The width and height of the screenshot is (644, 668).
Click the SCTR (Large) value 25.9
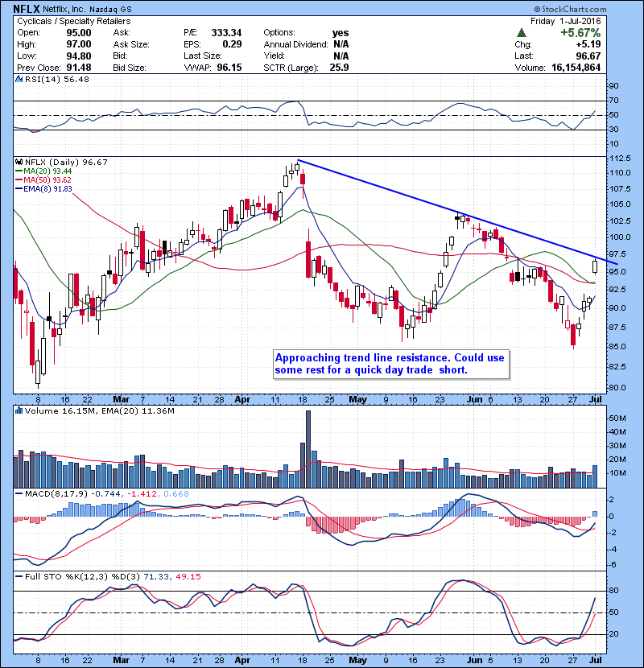[339, 68]
